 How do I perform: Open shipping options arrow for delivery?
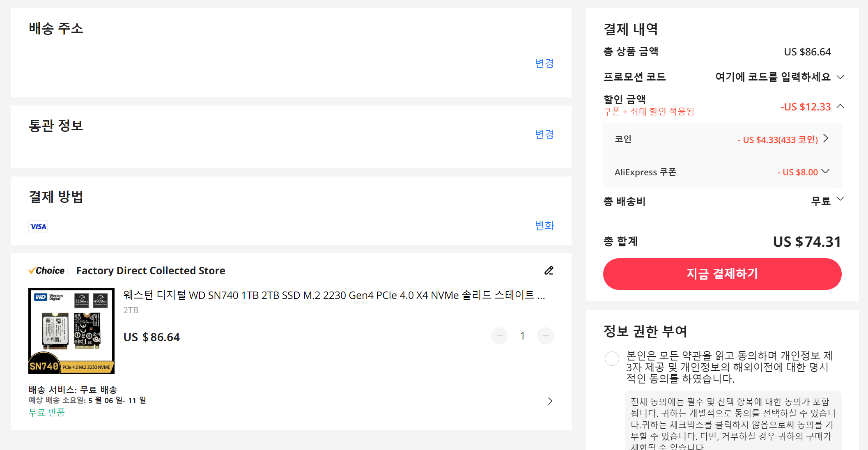(x=550, y=401)
